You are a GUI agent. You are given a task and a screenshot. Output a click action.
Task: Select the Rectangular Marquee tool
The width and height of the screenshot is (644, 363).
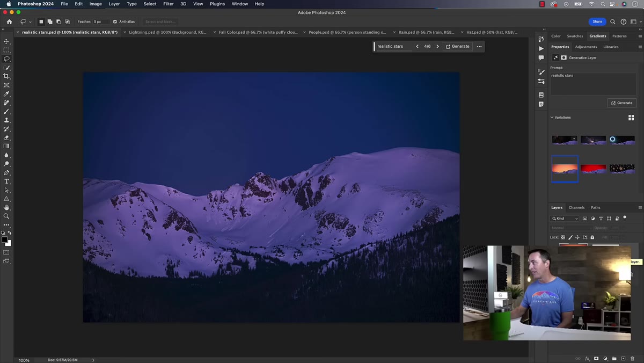tap(6, 50)
